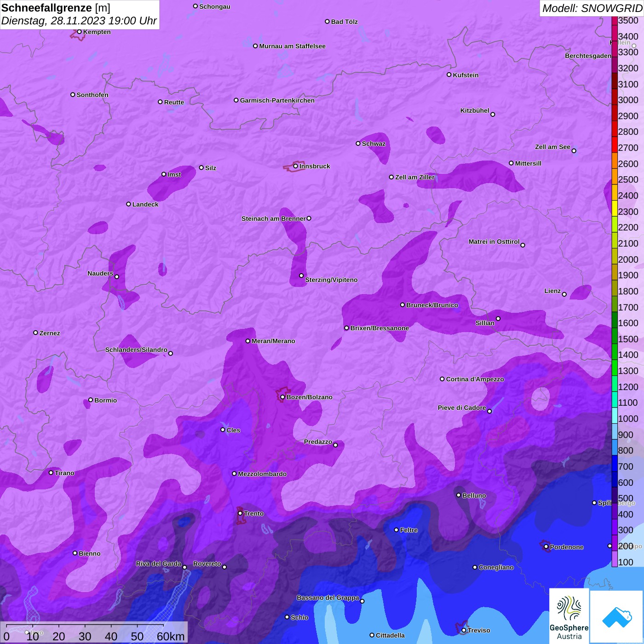The height and width of the screenshot is (644, 644).
Task: Click the Trento city marker dot
Action: [240, 513]
